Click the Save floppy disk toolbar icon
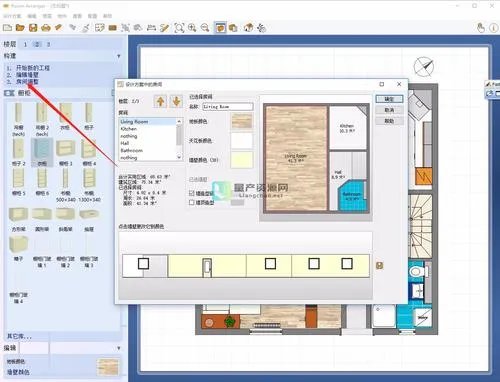Image resolution: width=500 pixels, height=382 pixels. (x=33, y=28)
